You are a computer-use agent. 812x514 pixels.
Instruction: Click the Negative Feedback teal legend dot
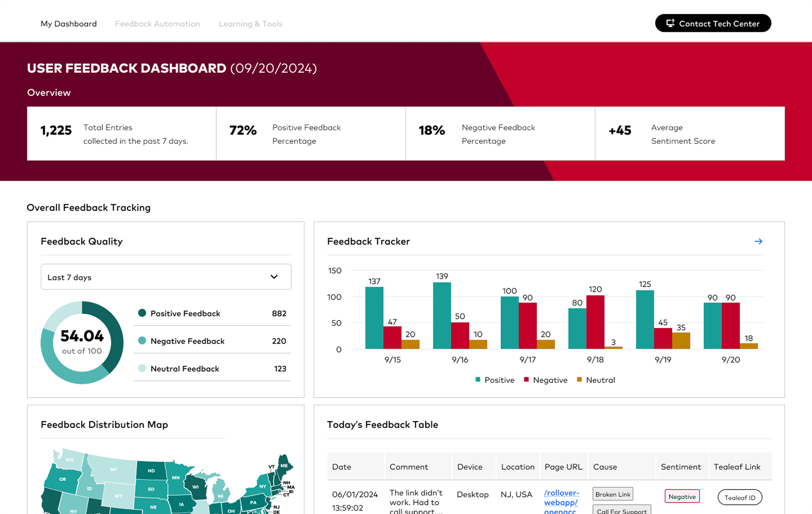pyautogui.click(x=142, y=341)
